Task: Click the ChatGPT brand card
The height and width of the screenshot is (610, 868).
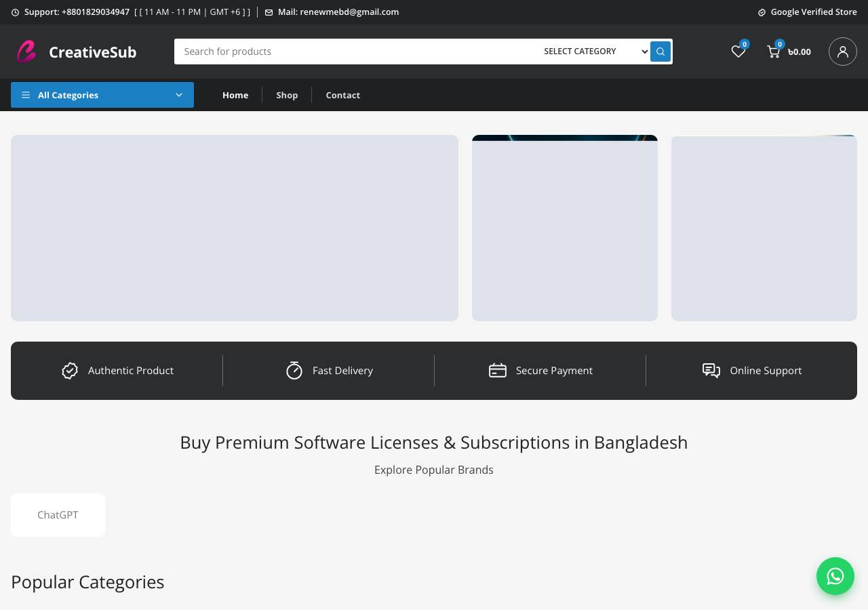Action: tap(58, 515)
